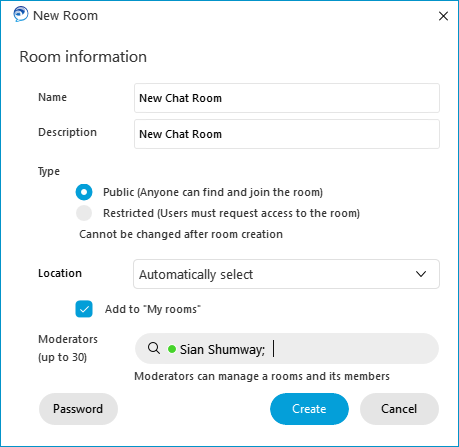459x447 pixels.
Task: Click Create to make the room
Action: [x=309, y=409]
